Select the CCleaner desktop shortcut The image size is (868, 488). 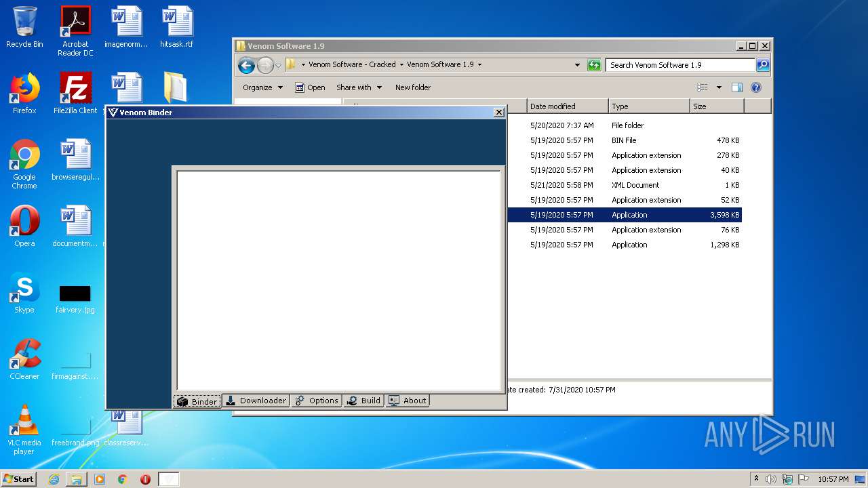tap(24, 359)
